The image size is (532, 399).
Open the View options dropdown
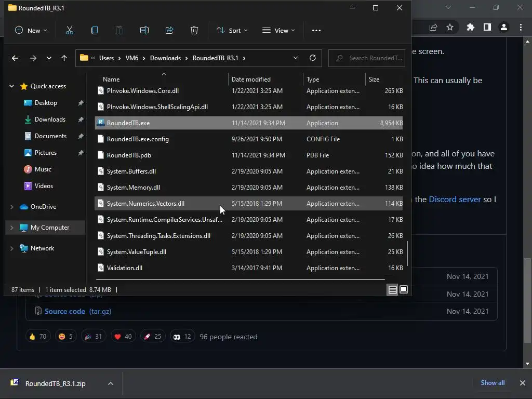click(x=278, y=31)
